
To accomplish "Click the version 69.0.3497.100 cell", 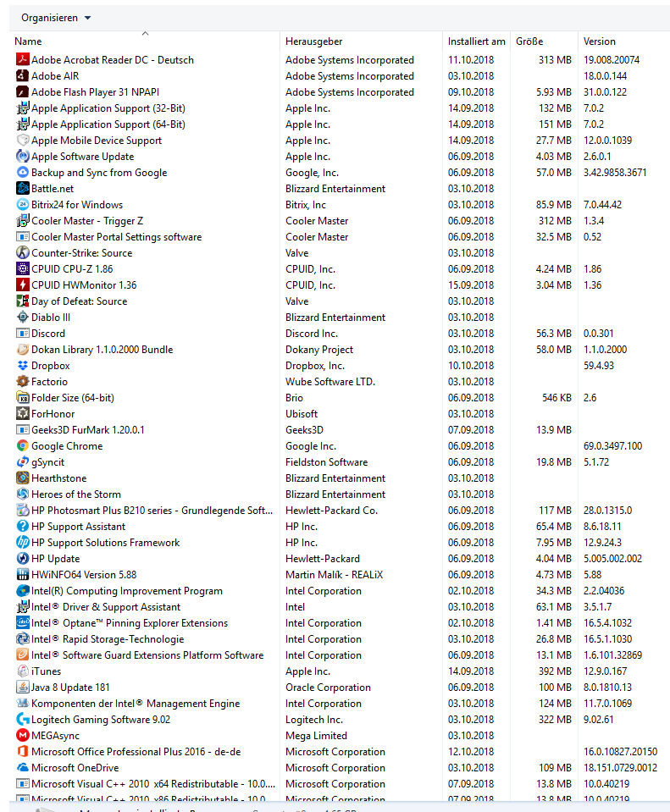I will click(612, 445).
